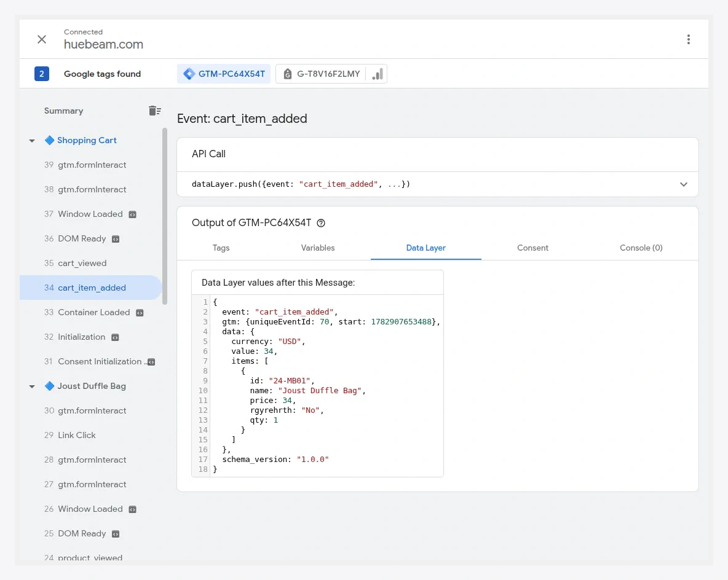Switch to the Variables tab
728x580 pixels.
click(x=317, y=248)
